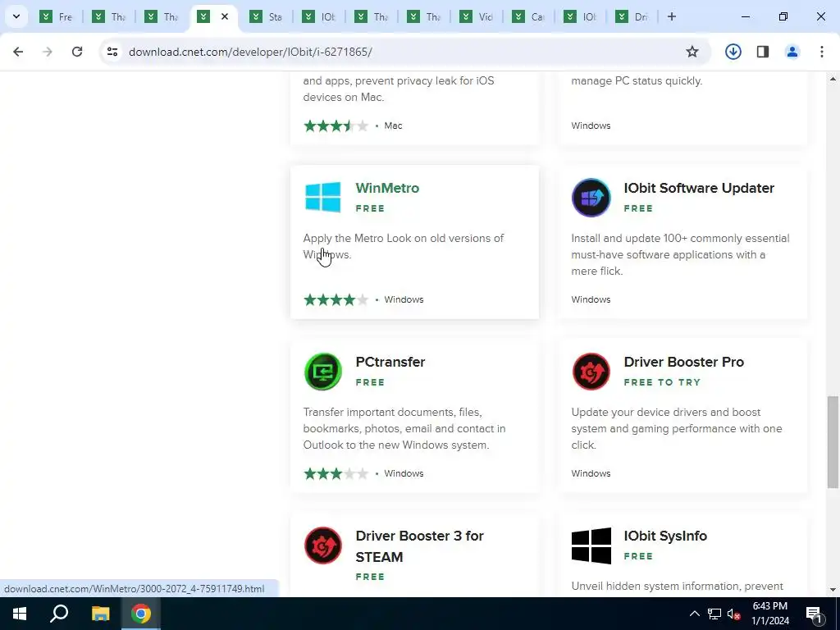Switch to the 'Sta' tab
Image resolution: width=840 pixels, height=630 pixels.
[267, 16]
